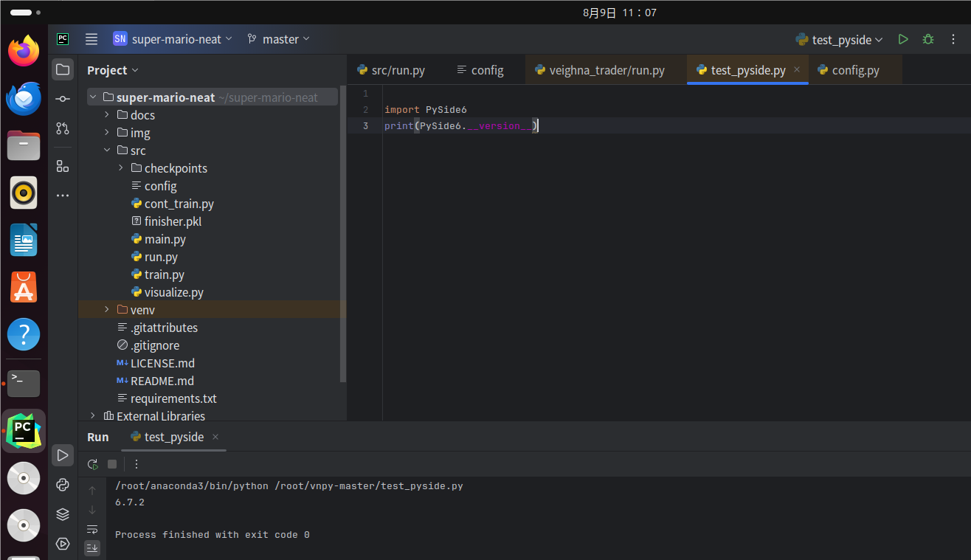Open the Structure tool window

pyautogui.click(x=63, y=166)
